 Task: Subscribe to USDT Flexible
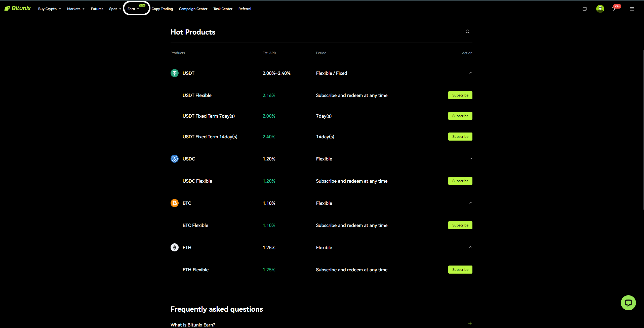[x=460, y=95]
